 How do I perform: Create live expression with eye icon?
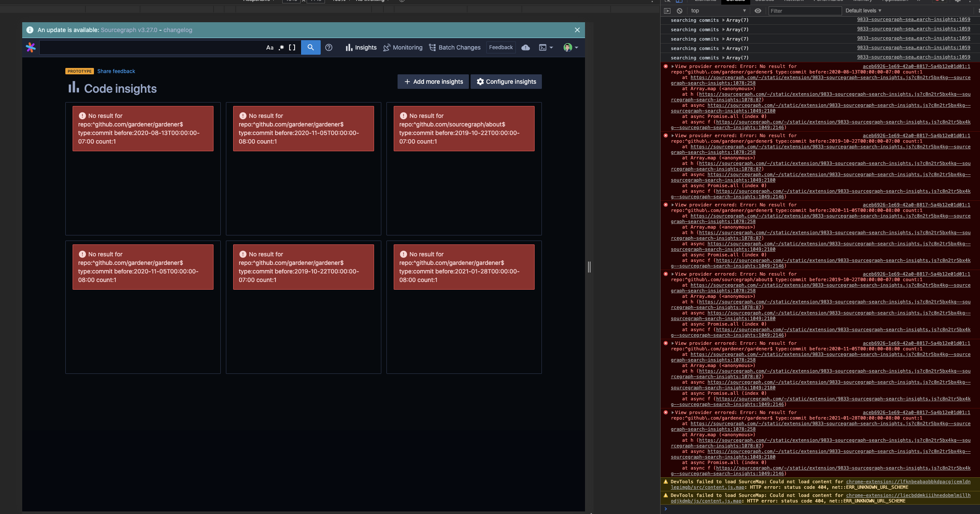(x=758, y=11)
